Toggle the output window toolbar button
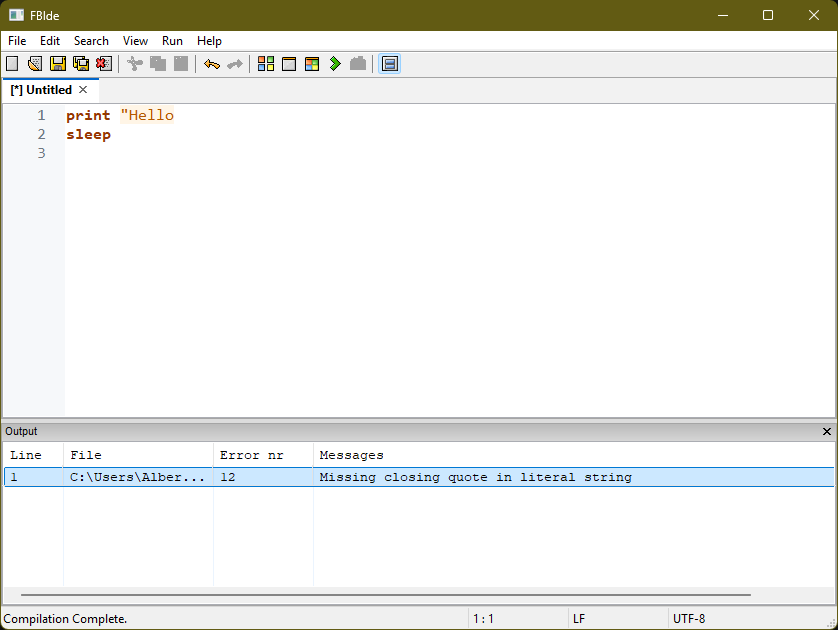The width and height of the screenshot is (838, 630). pos(390,64)
